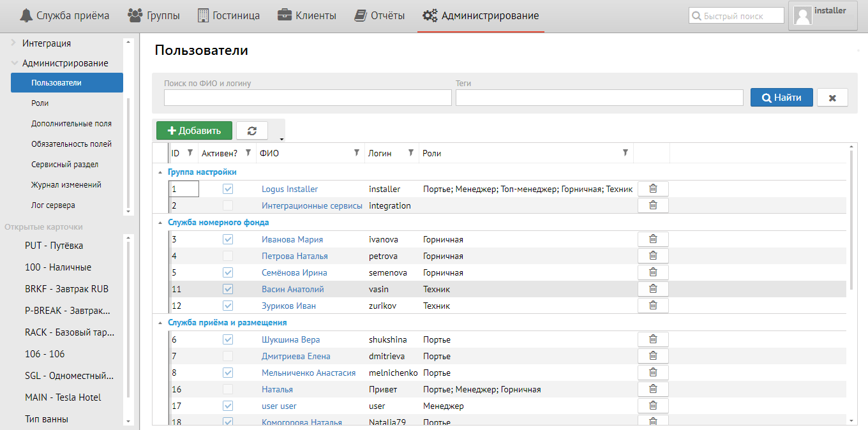This screenshot has width=868, height=430.
Task: Click trash icon for Иванова Мария row
Action: click(x=653, y=239)
